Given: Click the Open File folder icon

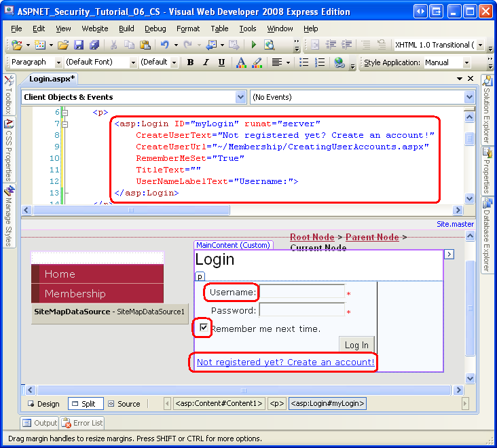Looking at the screenshot, I should pos(62,45).
